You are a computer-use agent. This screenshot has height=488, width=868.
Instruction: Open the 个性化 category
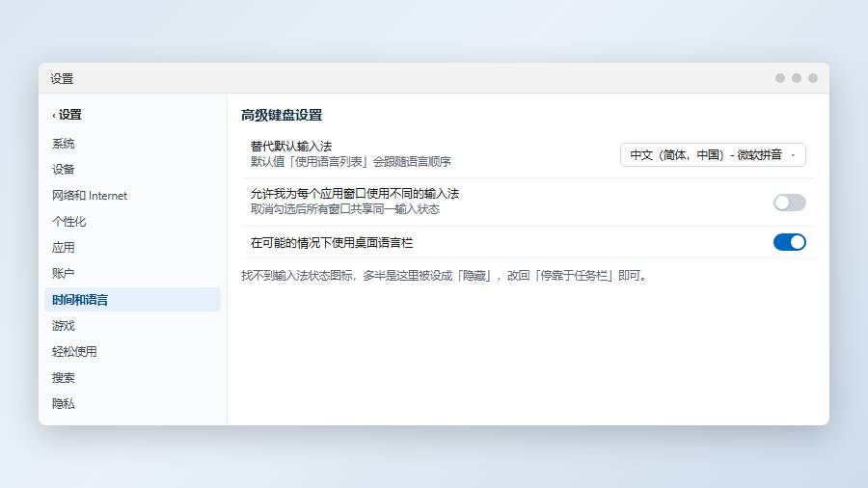click(132, 221)
